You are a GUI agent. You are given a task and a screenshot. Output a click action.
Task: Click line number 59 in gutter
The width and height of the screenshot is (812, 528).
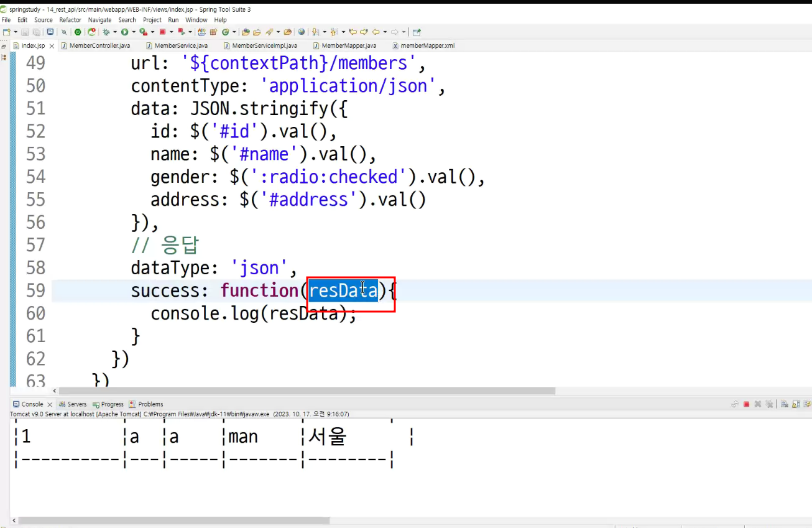[35, 290]
